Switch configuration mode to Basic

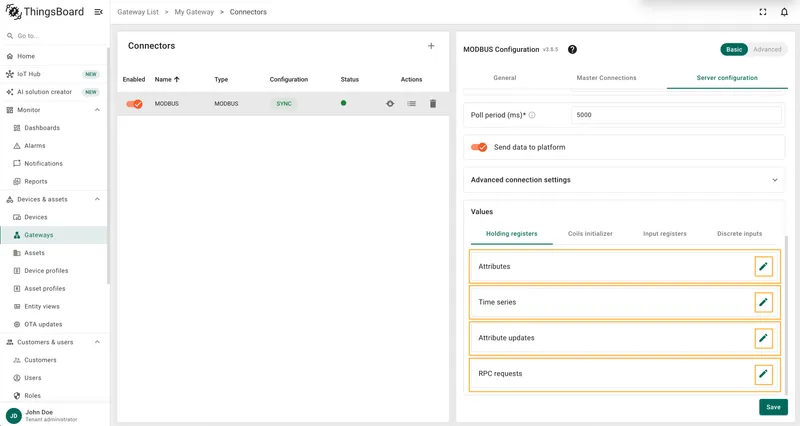pyautogui.click(x=734, y=49)
